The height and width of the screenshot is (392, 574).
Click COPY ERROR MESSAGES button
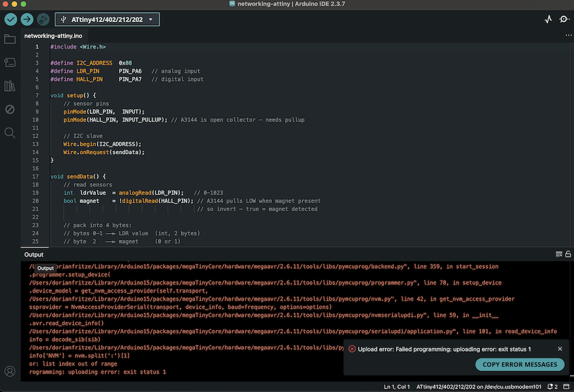coord(520,364)
